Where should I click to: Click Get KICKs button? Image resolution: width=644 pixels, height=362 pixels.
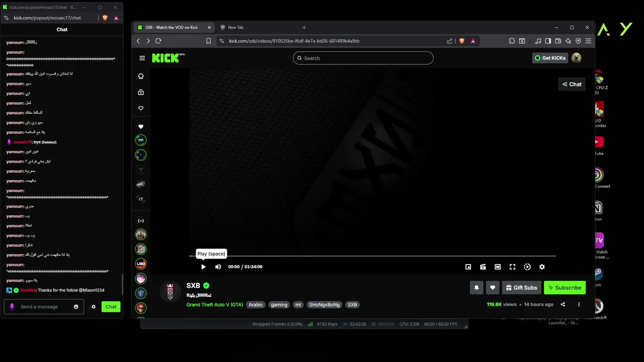tap(550, 58)
